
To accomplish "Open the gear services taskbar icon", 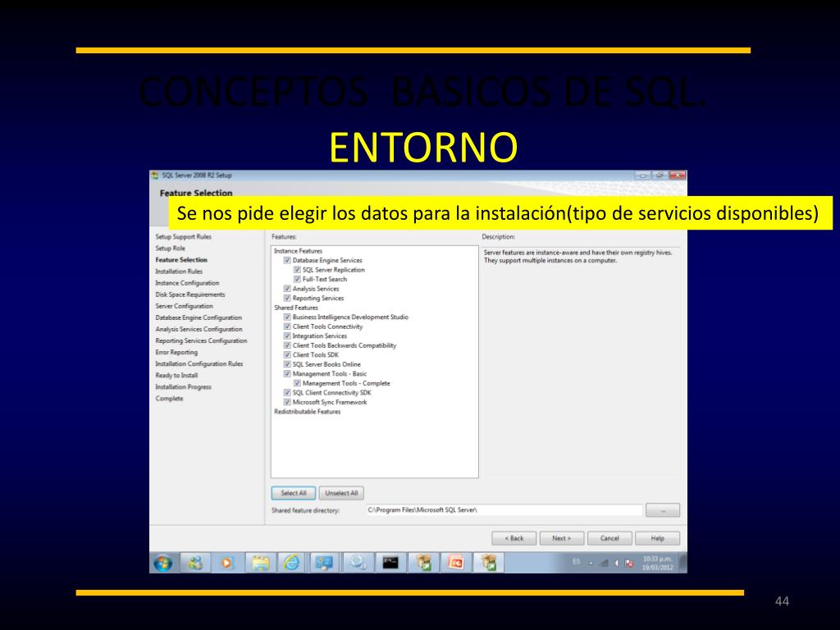I will point(358,563).
